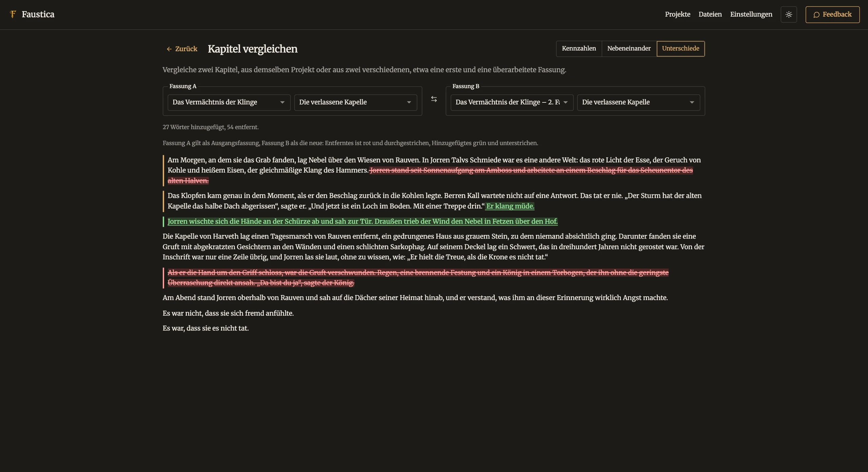Click the description 'Vergleiche zwei Kapitel'
The image size is (868, 472).
tap(364, 70)
